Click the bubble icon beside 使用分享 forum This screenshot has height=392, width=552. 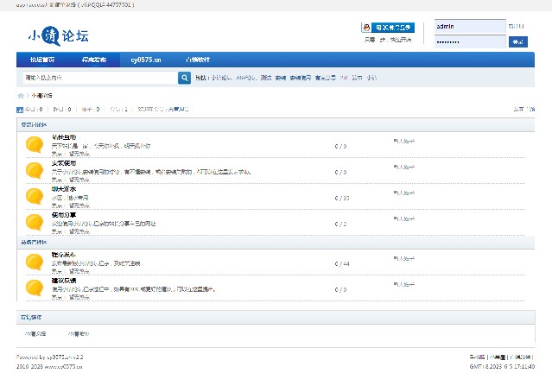(x=35, y=223)
